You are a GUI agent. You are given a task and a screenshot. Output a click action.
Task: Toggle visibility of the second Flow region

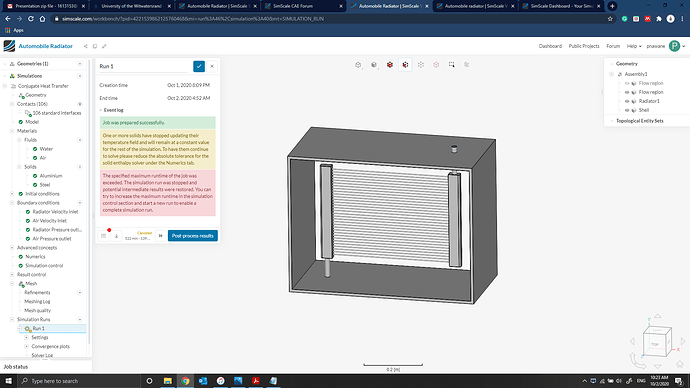pyautogui.click(x=627, y=92)
